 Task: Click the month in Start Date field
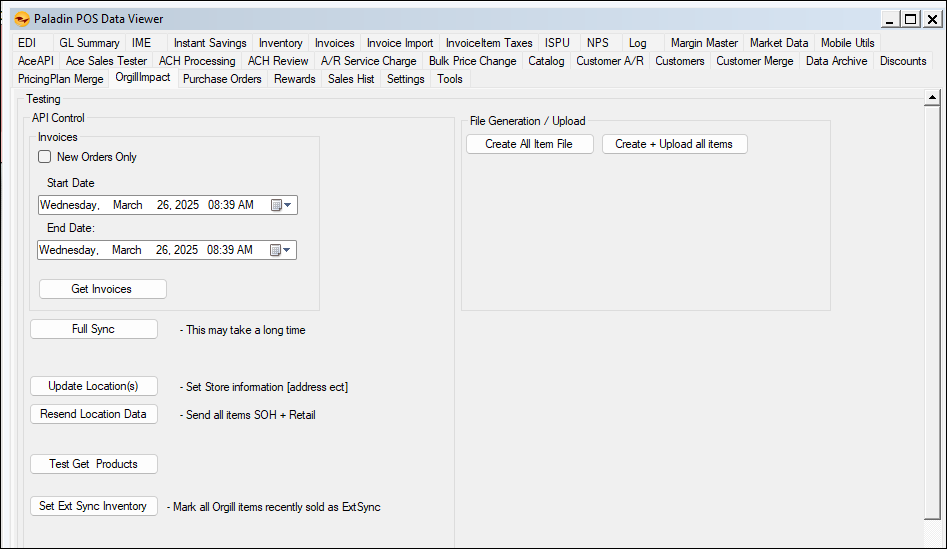127,205
